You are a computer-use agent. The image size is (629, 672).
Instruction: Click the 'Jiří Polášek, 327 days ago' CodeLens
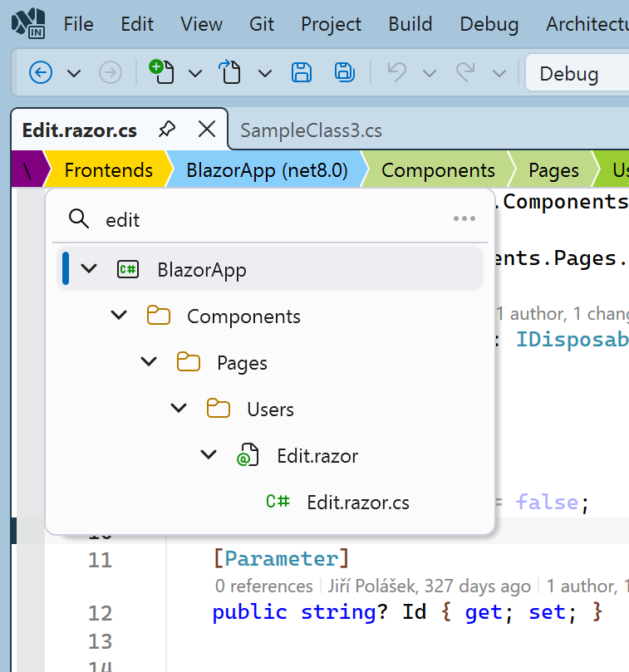pyautogui.click(x=430, y=586)
